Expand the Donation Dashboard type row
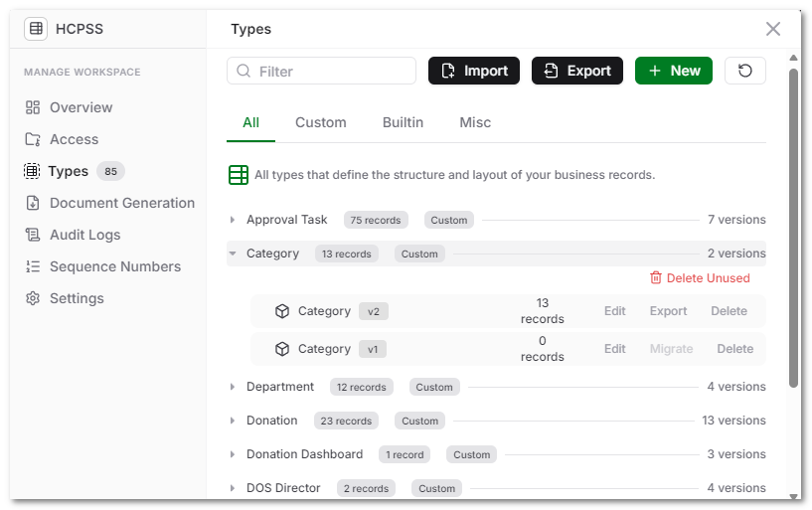The image size is (812, 510). pos(233,454)
